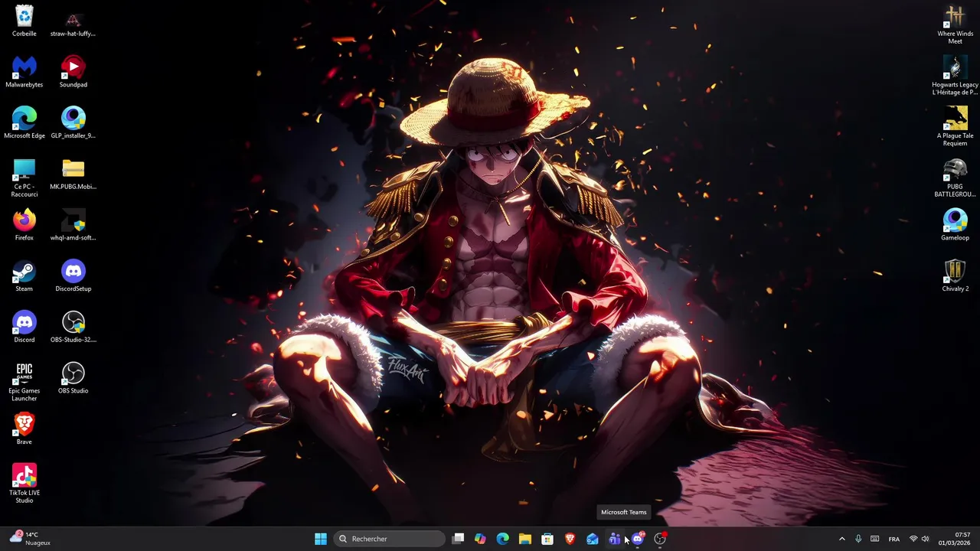The image size is (980, 551).
Task: Select the Discord desktop shortcut
Action: (24, 328)
